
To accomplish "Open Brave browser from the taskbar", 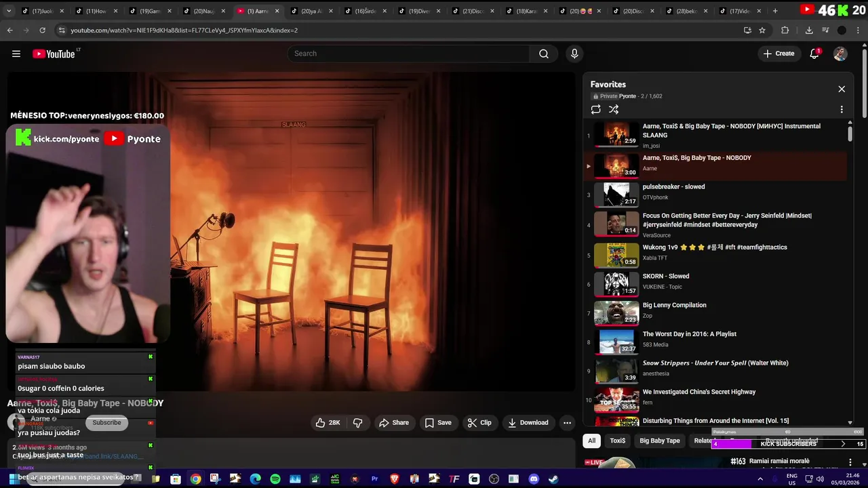I will click(395, 479).
